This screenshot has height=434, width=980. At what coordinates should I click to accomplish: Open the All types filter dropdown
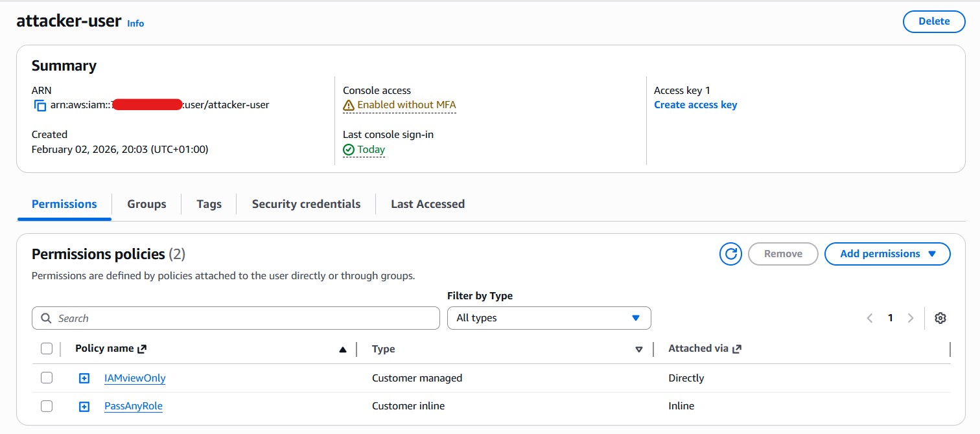[548, 317]
